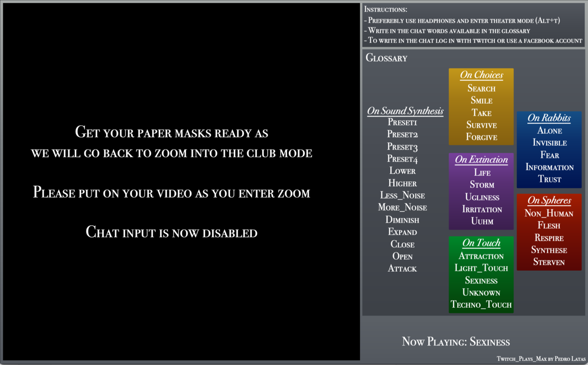Image resolution: width=588 pixels, height=365 pixels.
Task: Click the On Choices category heading
Action: [481, 75]
